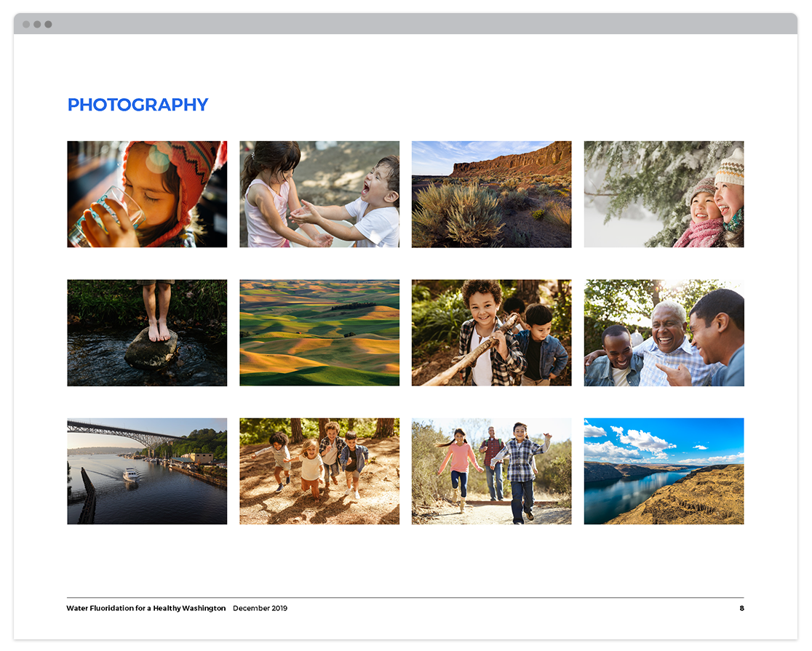Click the page number 8
The height and width of the screenshot is (651, 812).
point(741,608)
